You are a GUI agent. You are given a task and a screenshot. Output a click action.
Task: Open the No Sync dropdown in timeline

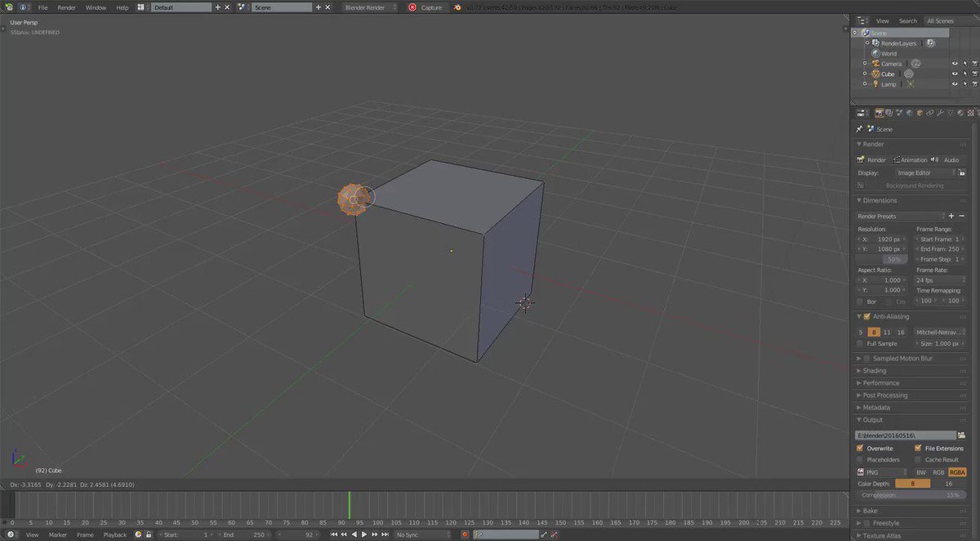(x=423, y=534)
